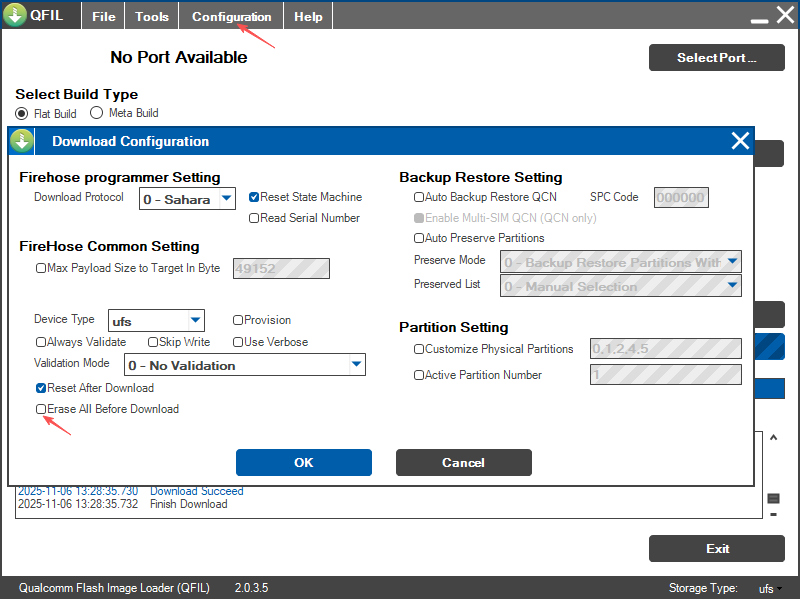Viewport: 800px width, 599px height.
Task: Open the Configuration menu
Action: click(231, 16)
